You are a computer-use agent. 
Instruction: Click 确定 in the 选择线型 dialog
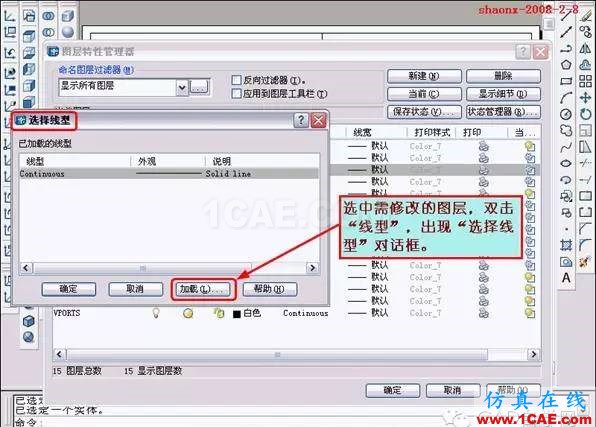click(x=69, y=289)
